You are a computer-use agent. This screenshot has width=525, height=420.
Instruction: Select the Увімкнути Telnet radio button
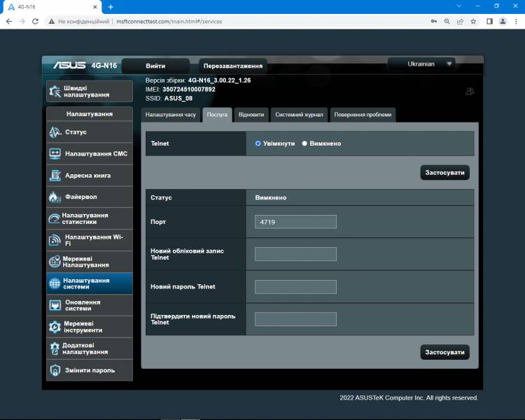[258, 143]
